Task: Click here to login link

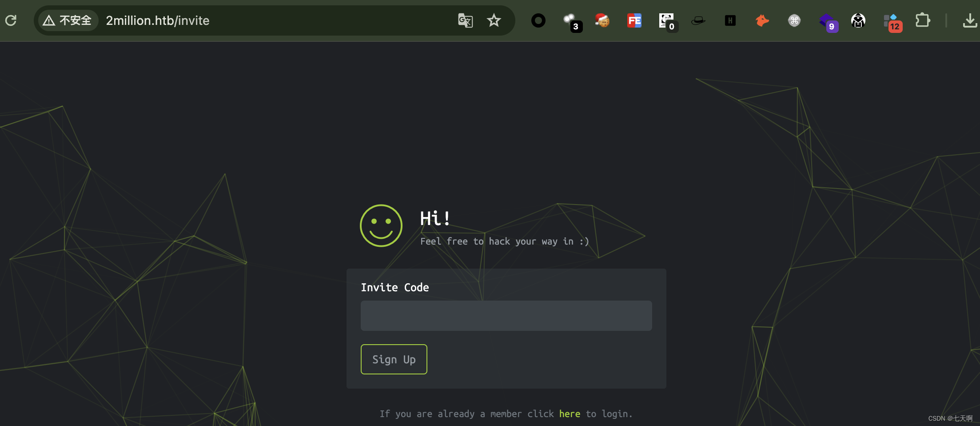Action: [x=570, y=414]
